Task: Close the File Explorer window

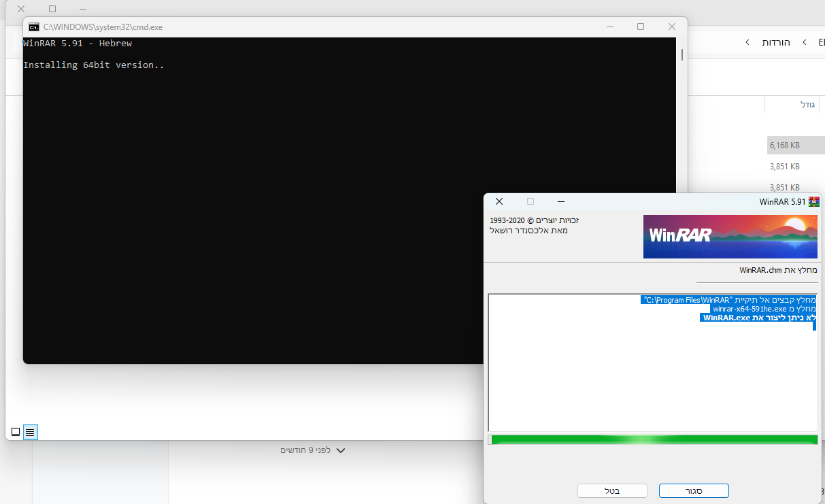Action: [21, 9]
